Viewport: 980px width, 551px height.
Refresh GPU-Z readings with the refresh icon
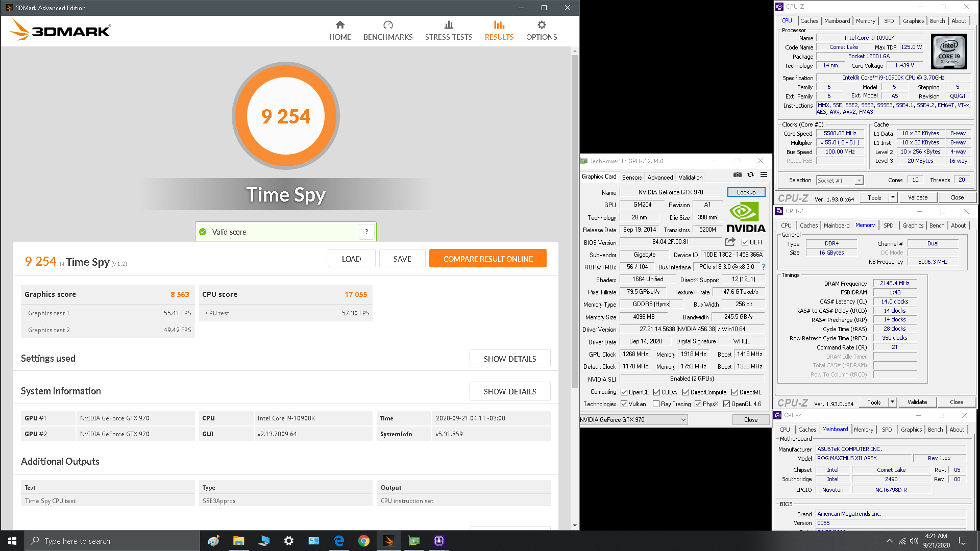(750, 174)
